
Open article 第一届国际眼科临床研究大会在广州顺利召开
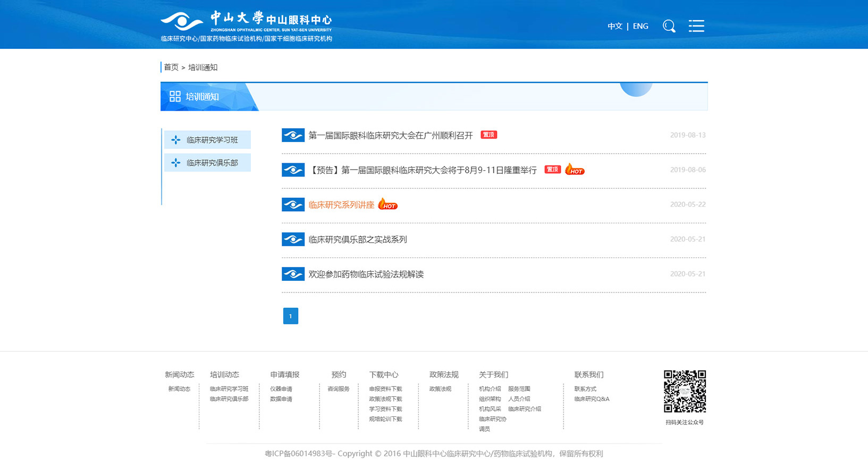pyautogui.click(x=390, y=136)
